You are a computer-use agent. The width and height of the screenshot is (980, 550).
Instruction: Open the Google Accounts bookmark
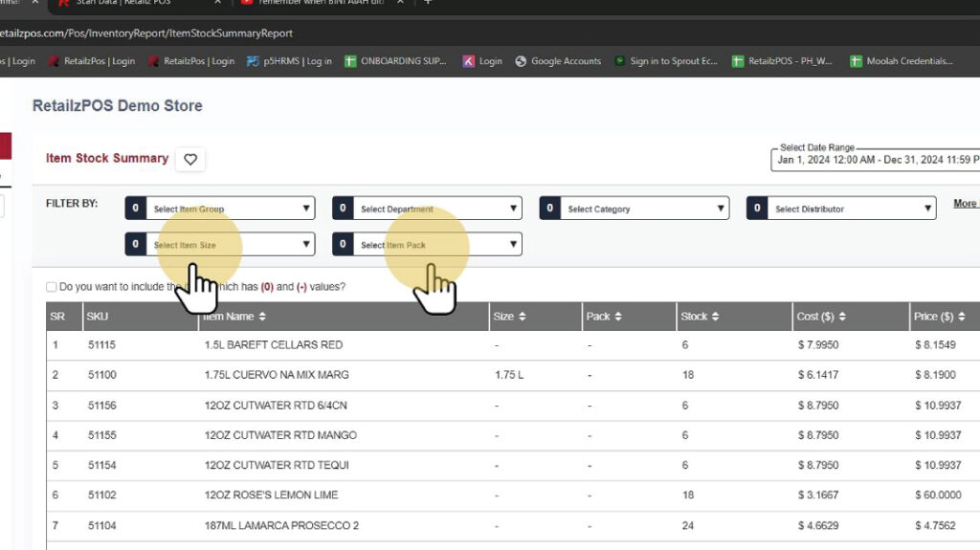(x=558, y=61)
